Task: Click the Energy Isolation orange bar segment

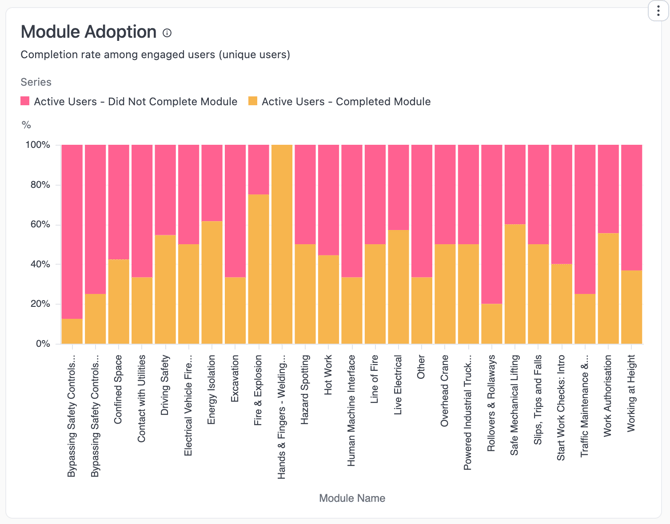Action: [212, 283]
